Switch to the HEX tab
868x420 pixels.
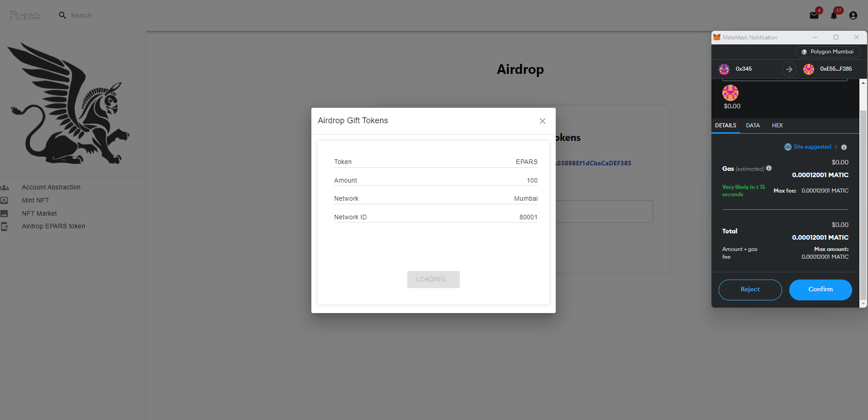pos(777,126)
